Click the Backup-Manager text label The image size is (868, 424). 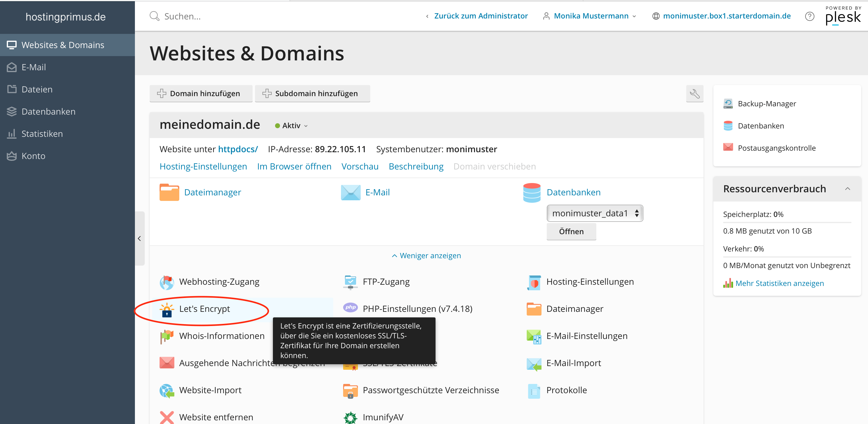click(x=767, y=104)
